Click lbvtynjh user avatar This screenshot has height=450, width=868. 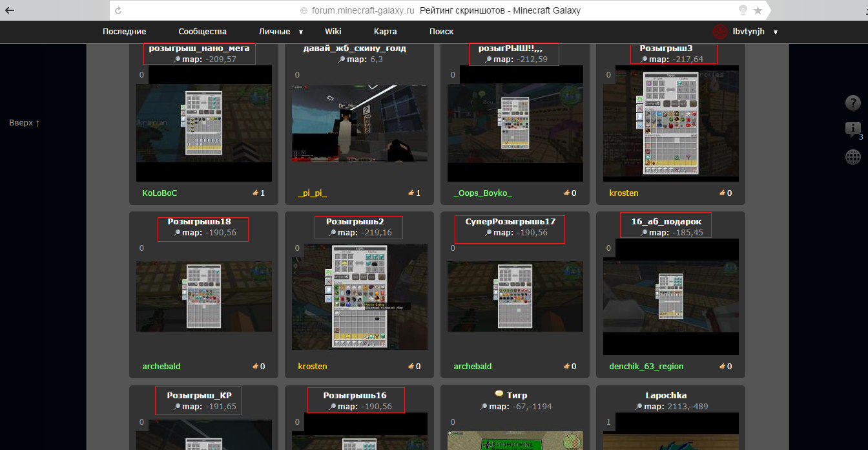click(x=719, y=31)
